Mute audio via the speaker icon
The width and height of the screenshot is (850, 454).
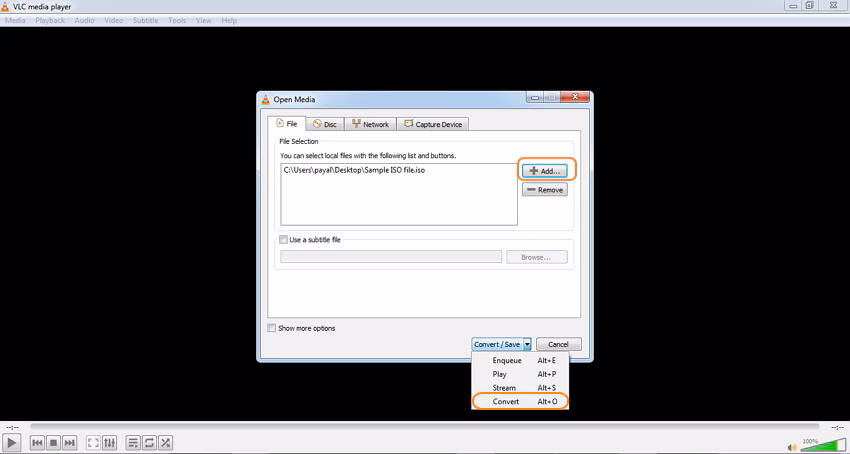pos(792,447)
